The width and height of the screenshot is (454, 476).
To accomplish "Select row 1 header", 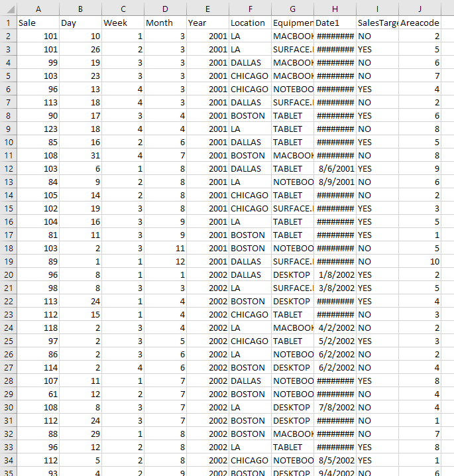I will point(8,23).
